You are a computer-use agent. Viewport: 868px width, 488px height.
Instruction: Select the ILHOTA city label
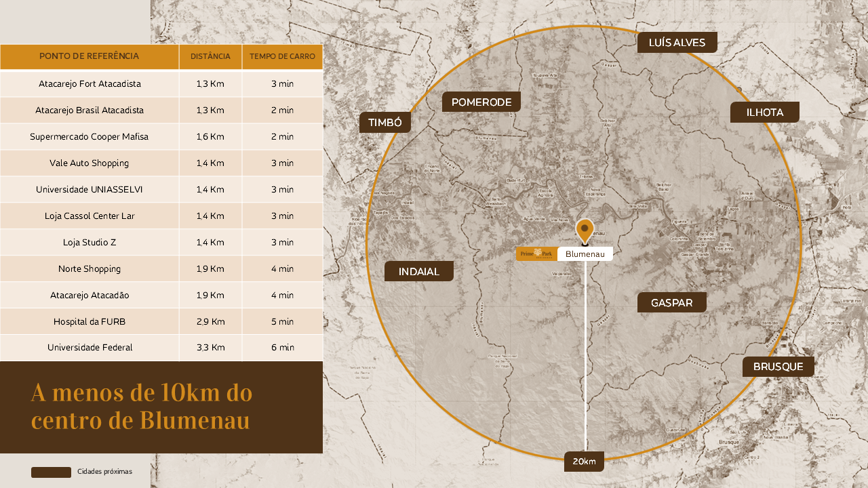pyautogui.click(x=765, y=113)
